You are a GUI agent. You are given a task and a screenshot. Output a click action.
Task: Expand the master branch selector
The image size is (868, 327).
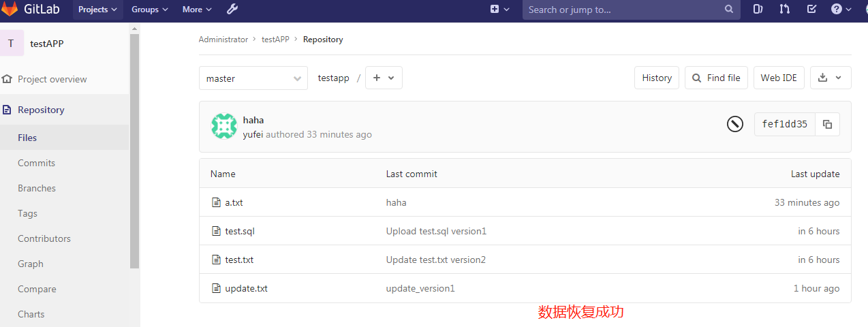[253, 78]
